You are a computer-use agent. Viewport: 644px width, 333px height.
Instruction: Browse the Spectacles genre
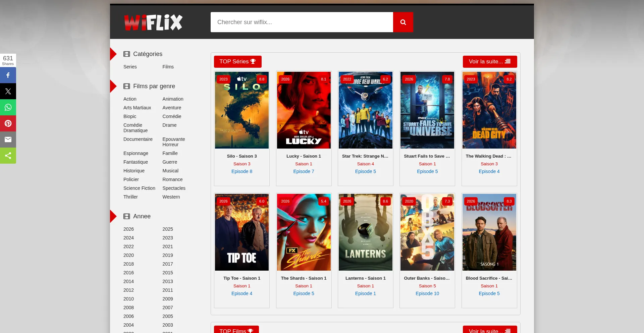174,188
